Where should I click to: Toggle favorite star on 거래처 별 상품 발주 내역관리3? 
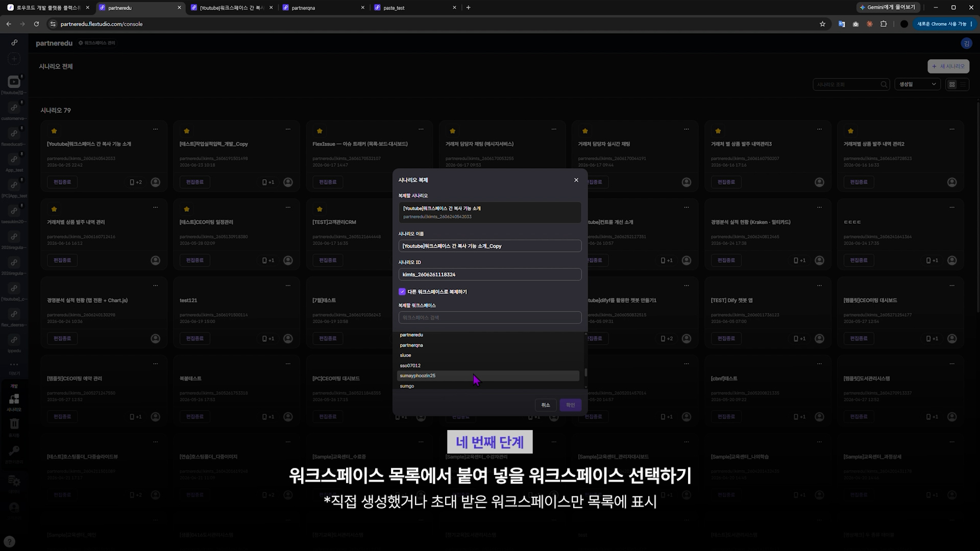pos(718,131)
